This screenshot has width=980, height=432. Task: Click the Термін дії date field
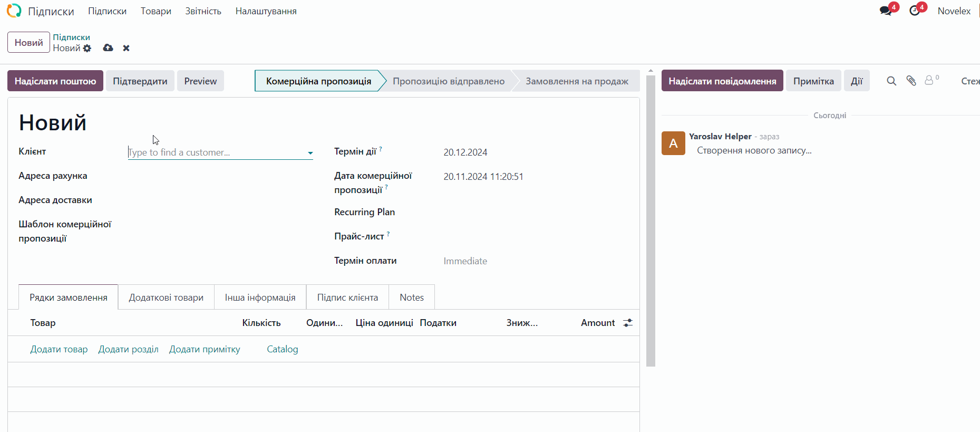tap(465, 152)
